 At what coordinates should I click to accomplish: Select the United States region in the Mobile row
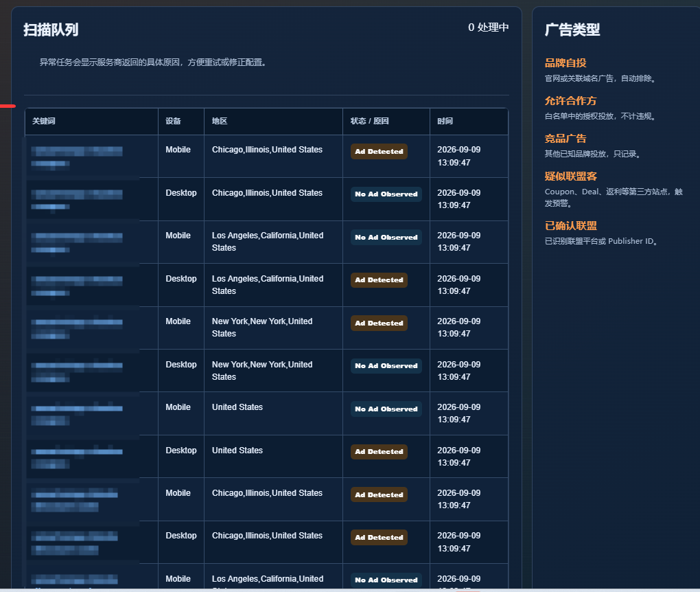(x=237, y=407)
